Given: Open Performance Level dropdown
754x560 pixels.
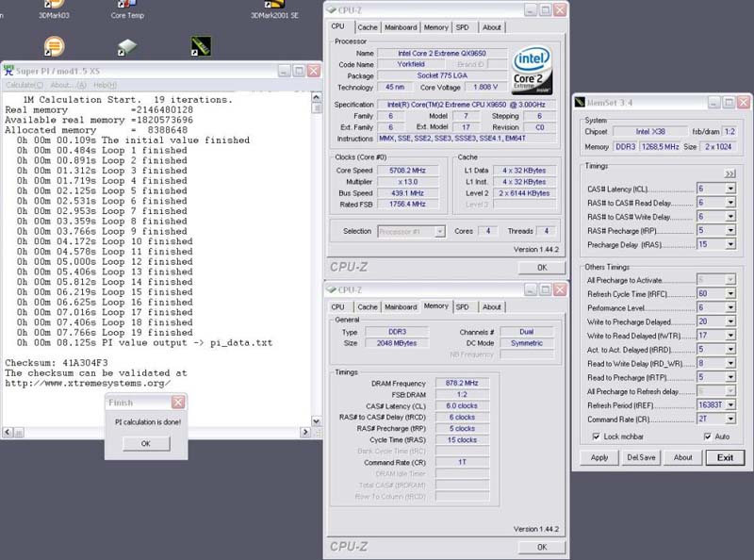Looking at the screenshot, I should tap(730, 307).
